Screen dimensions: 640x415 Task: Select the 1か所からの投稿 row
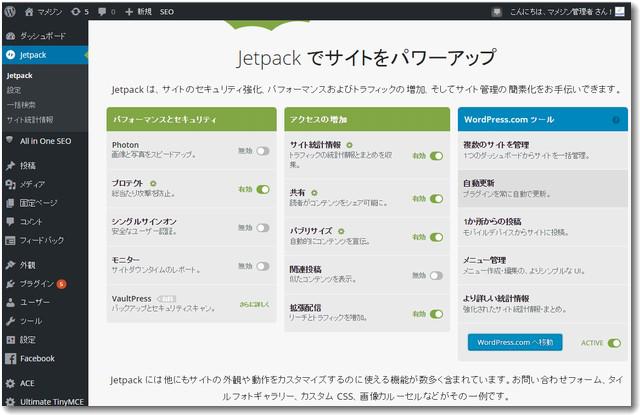(x=542, y=227)
